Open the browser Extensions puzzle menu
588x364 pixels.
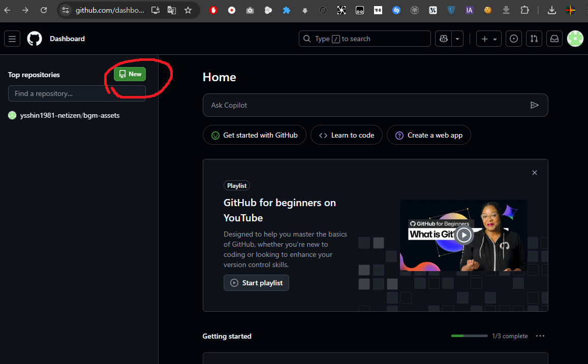pos(524,11)
